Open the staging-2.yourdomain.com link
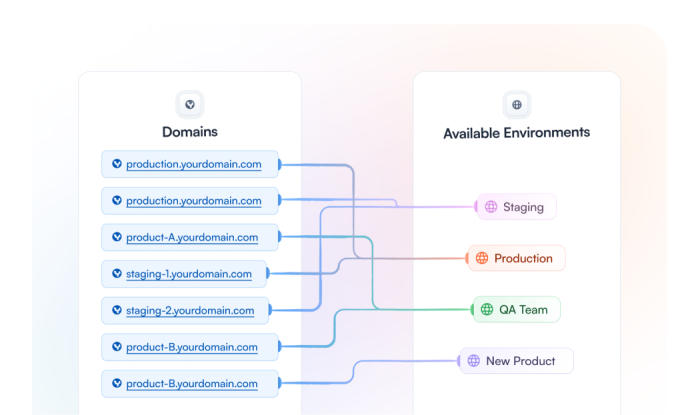 click(190, 311)
